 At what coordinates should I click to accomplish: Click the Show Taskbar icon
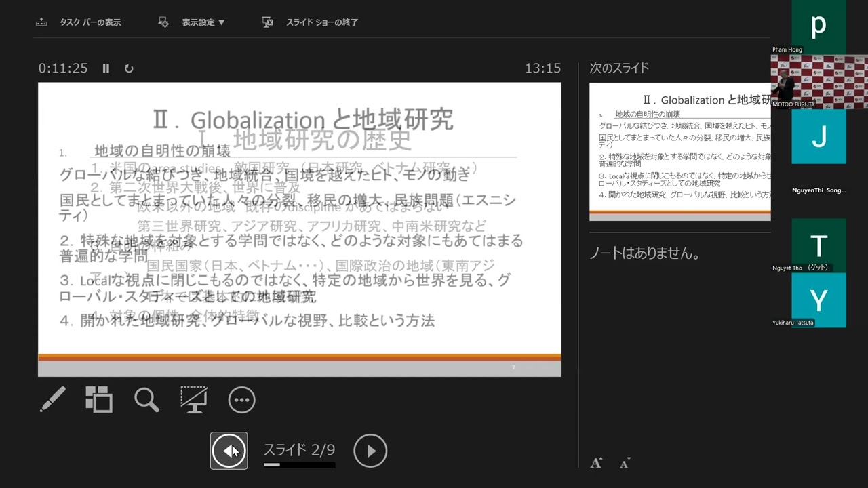(x=41, y=22)
